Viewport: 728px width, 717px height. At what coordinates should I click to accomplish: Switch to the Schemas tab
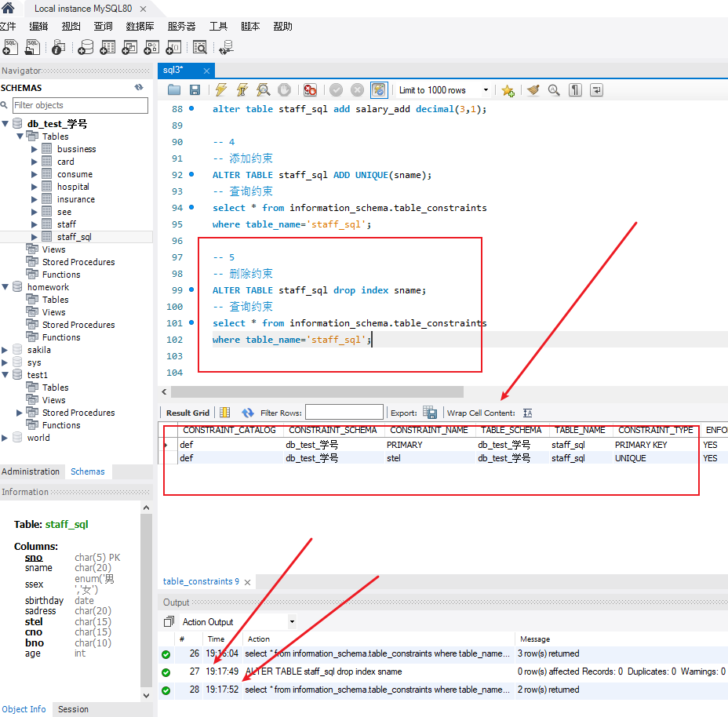(88, 471)
